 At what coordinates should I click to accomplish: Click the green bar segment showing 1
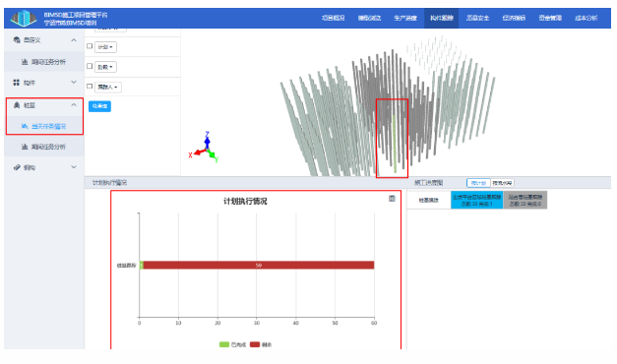click(x=142, y=266)
